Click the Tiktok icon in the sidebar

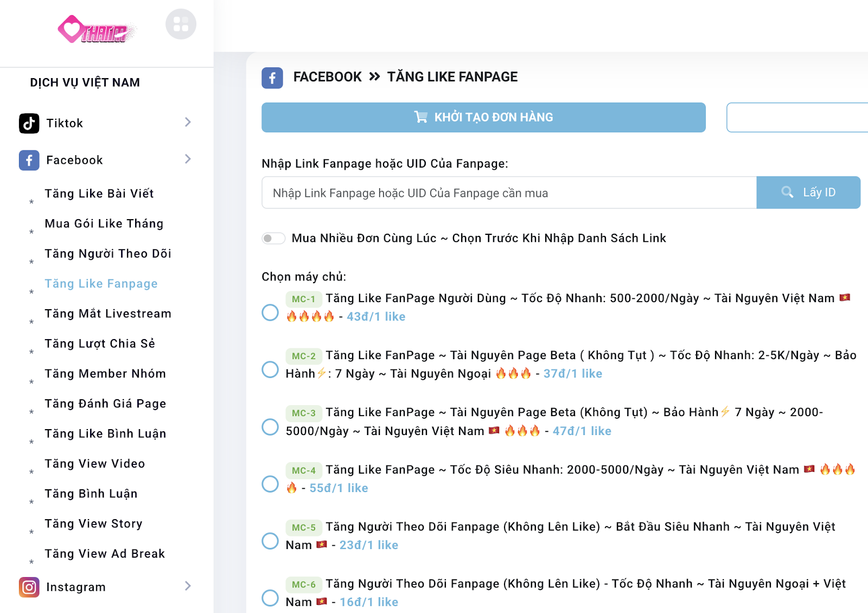(29, 123)
